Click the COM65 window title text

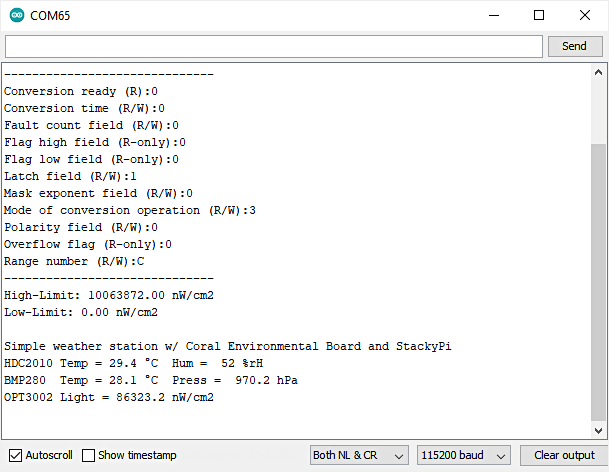50,16
